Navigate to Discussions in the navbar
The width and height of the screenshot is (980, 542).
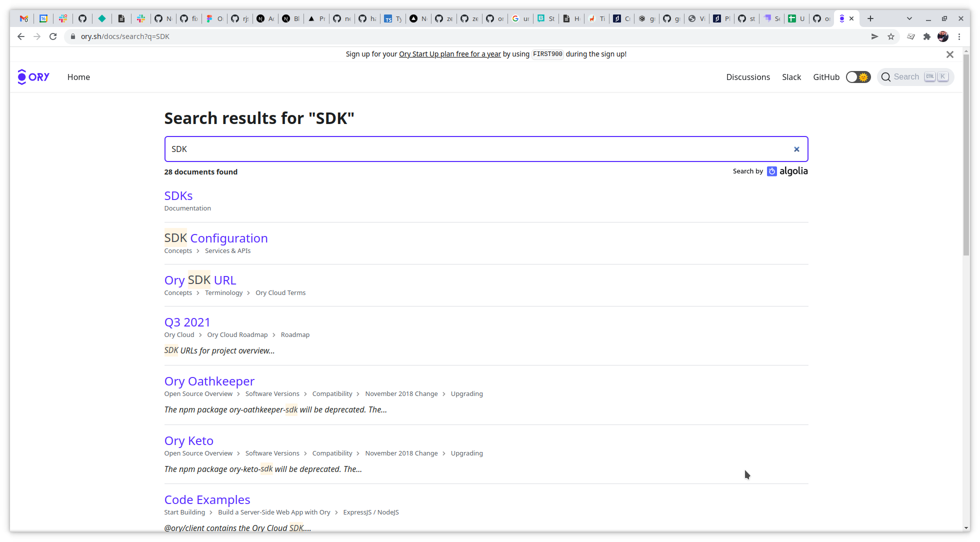click(748, 76)
